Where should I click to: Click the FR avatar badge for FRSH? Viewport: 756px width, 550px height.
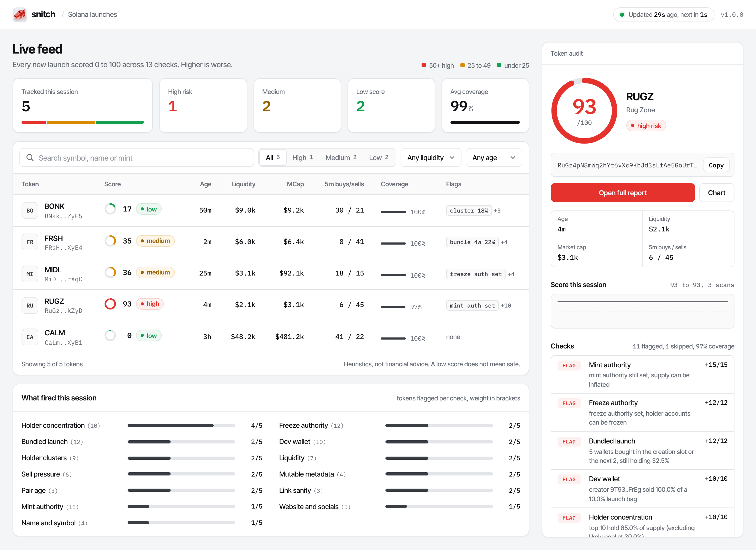[x=30, y=242]
